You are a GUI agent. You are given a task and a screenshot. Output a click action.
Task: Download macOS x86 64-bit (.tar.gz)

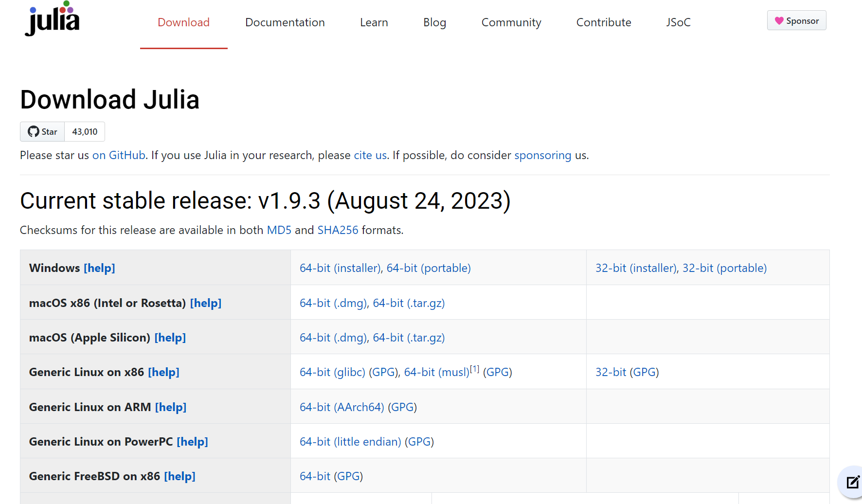(409, 303)
